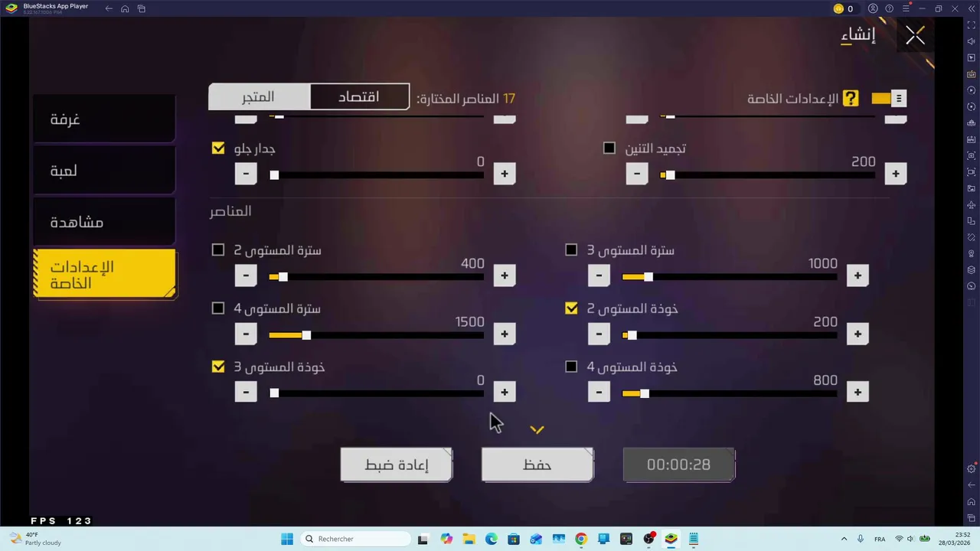Open BlueStacks settings gear in side toolbar
Screen dimensions: 980x551
[972, 468]
